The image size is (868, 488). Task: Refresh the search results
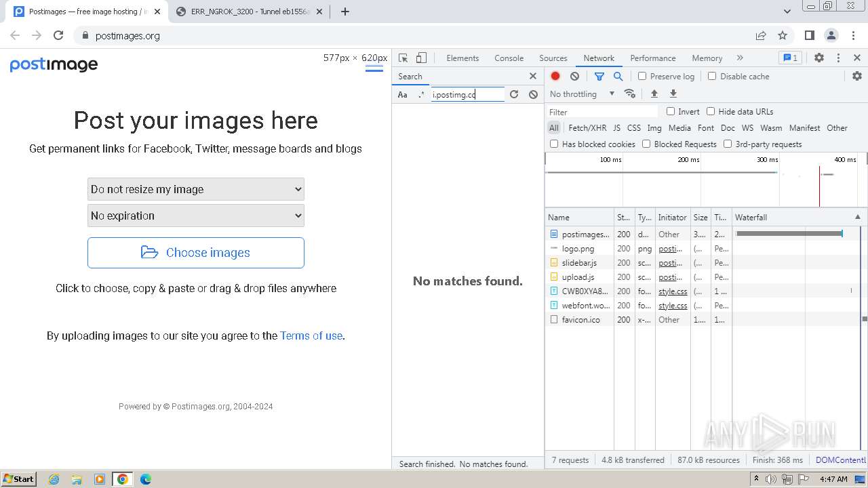pos(514,94)
